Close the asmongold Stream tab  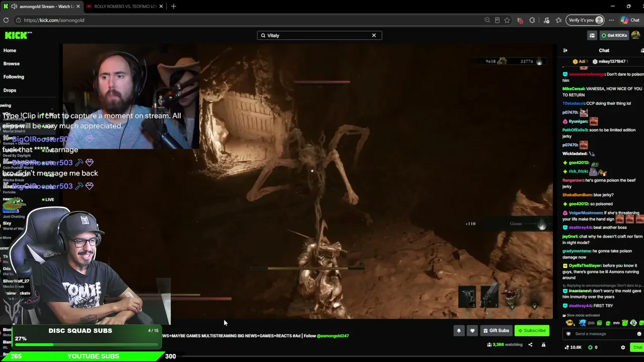click(x=78, y=7)
